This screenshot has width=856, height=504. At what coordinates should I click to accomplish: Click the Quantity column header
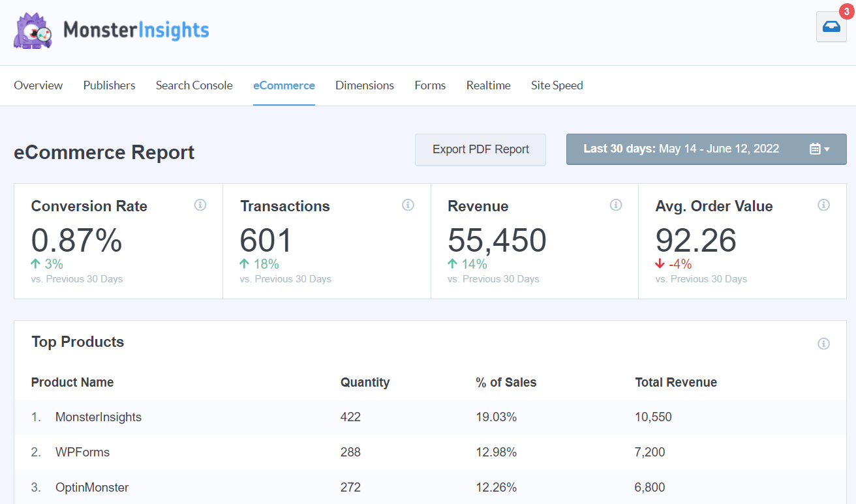click(365, 383)
